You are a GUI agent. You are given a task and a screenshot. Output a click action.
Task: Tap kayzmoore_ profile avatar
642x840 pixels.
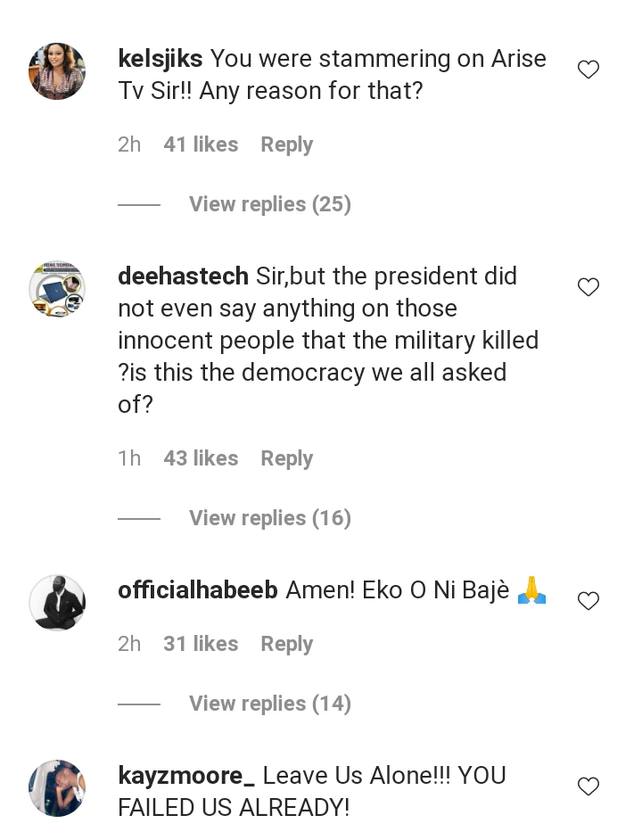[x=57, y=788]
